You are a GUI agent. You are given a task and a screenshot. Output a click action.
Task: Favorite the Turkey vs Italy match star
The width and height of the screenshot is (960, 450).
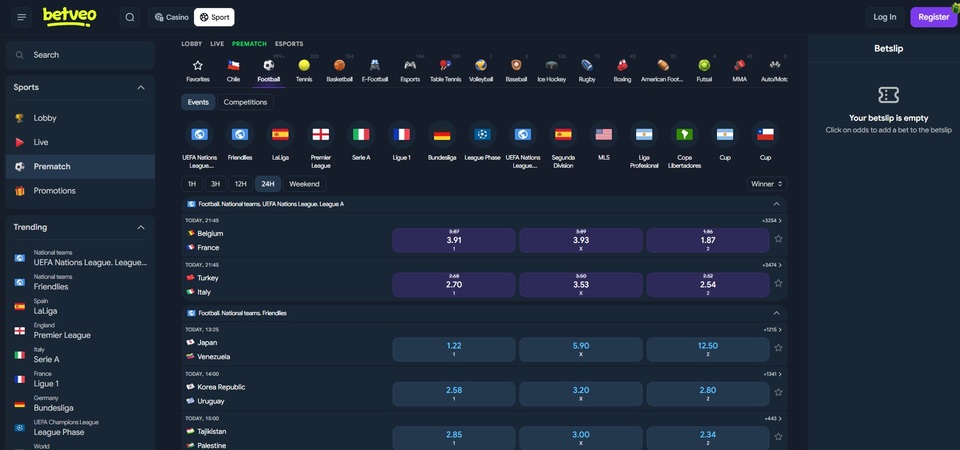[778, 283]
